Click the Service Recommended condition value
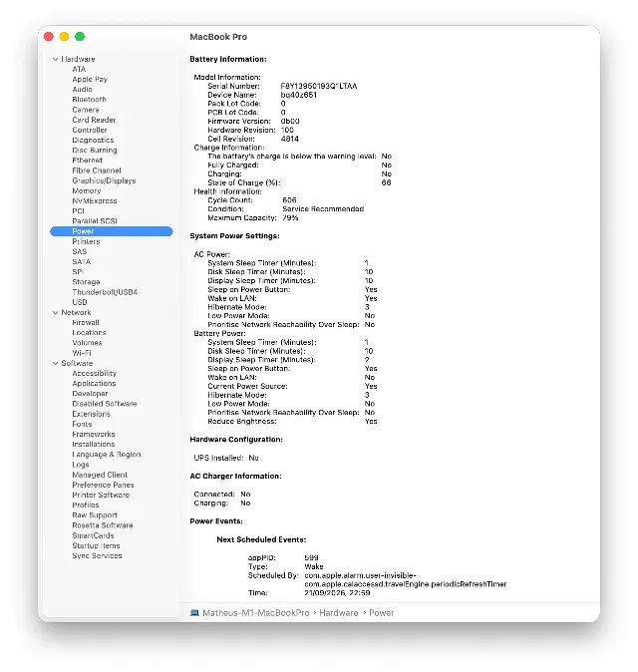 click(323, 209)
